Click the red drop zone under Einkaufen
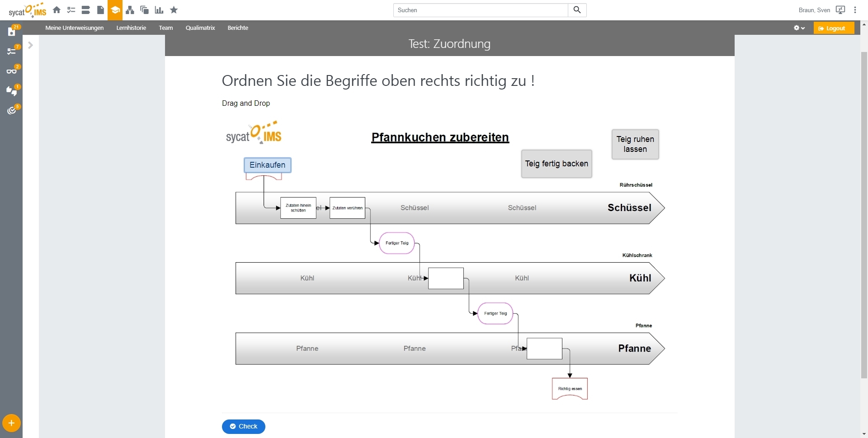 (264, 177)
